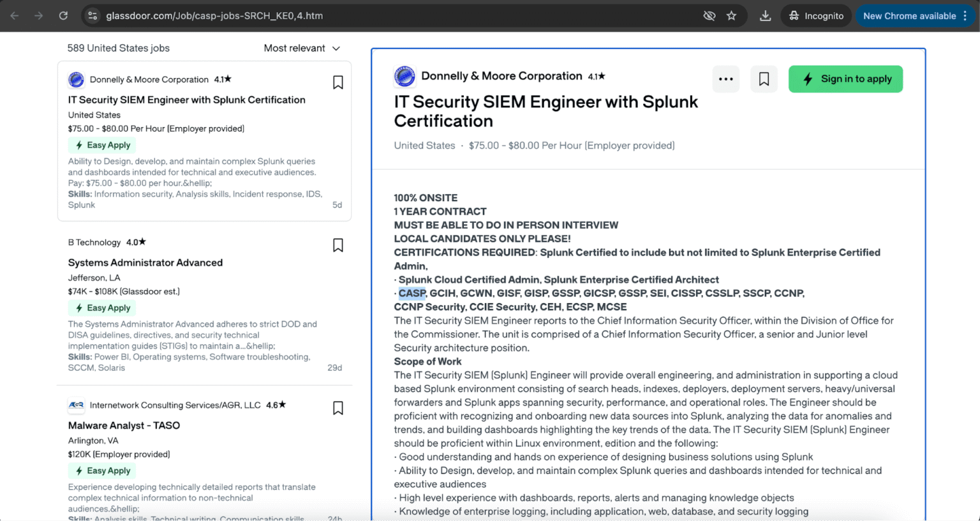Open the three-dot options menu on the job detail
This screenshot has height=521, width=980.
pos(725,79)
